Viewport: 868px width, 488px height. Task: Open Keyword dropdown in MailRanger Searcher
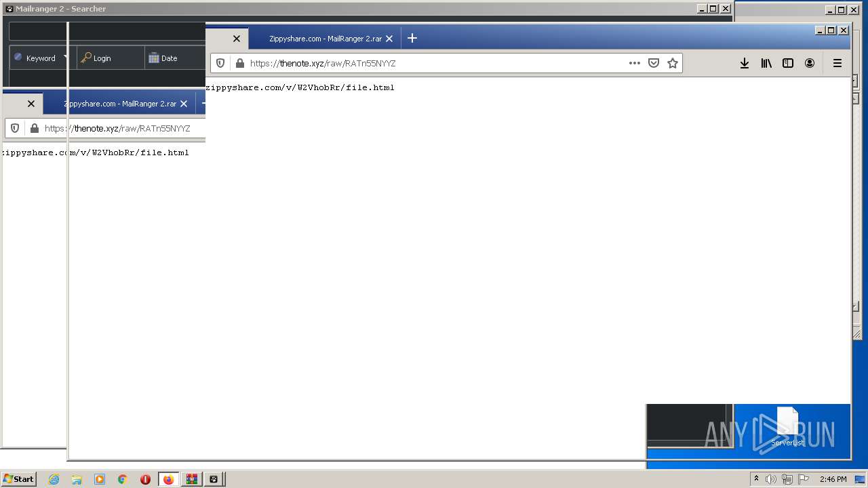pyautogui.click(x=41, y=58)
